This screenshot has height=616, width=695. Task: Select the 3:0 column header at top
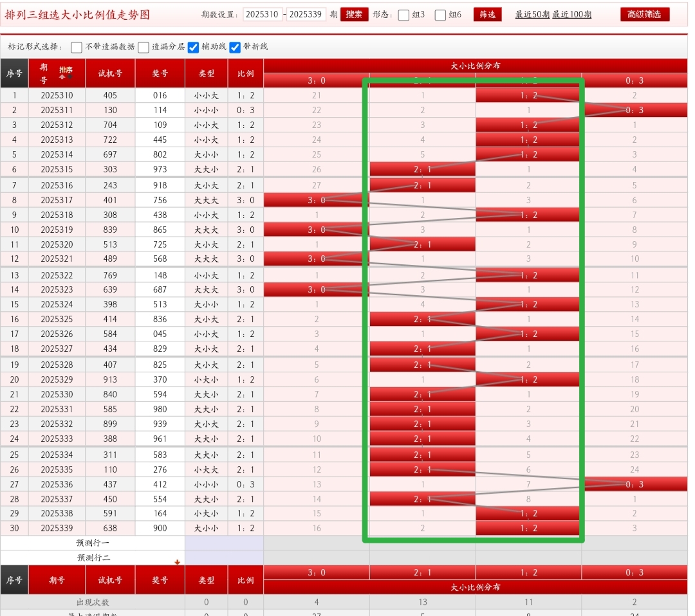(x=316, y=80)
